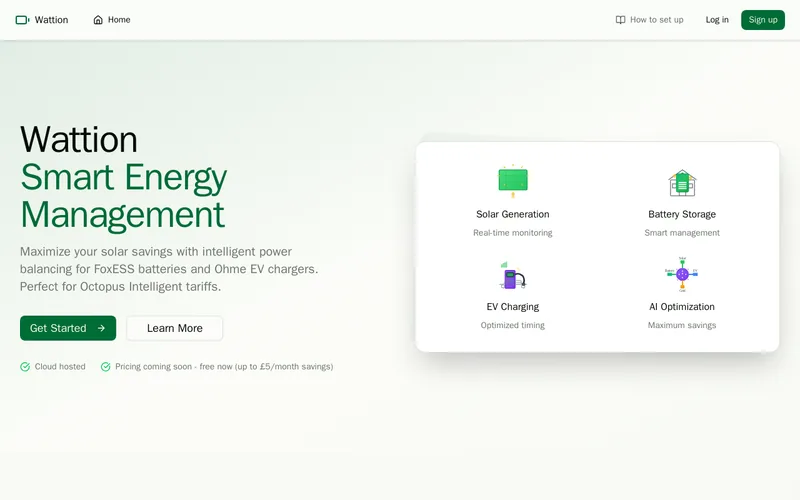
Task: Click the check icon beside Pricing coming soon
Action: point(106,366)
